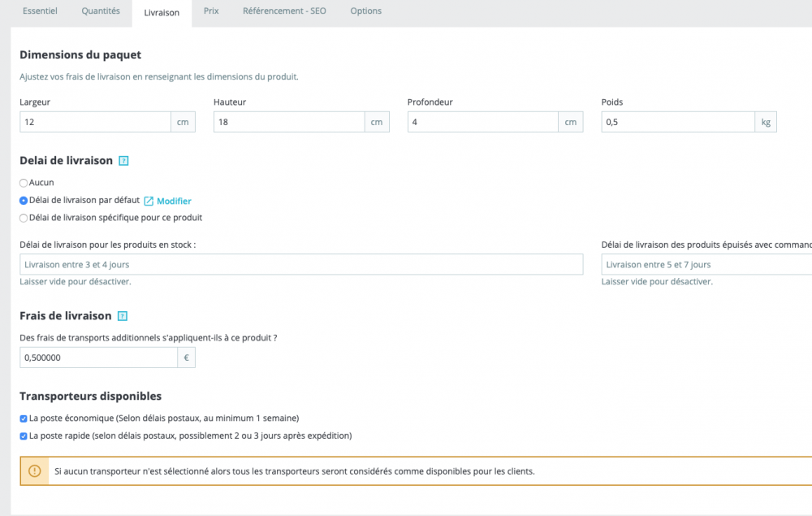Image resolution: width=812 pixels, height=516 pixels.
Task: Open the Quantités tab
Action: [x=100, y=11]
